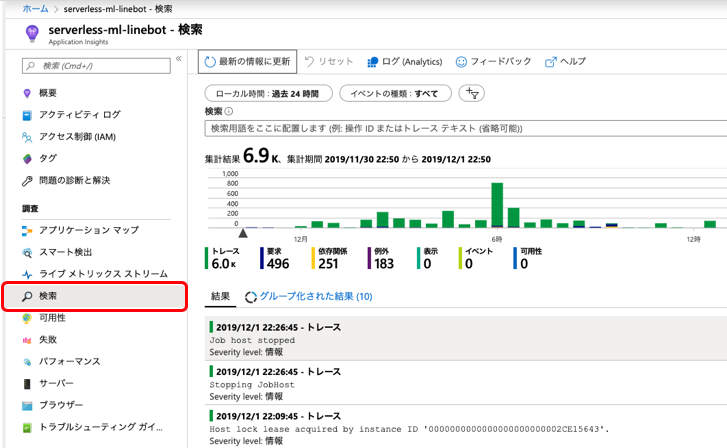Click the 検索 magnifier icon in the sidebar
This screenshot has height=448, width=727.
[27, 296]
